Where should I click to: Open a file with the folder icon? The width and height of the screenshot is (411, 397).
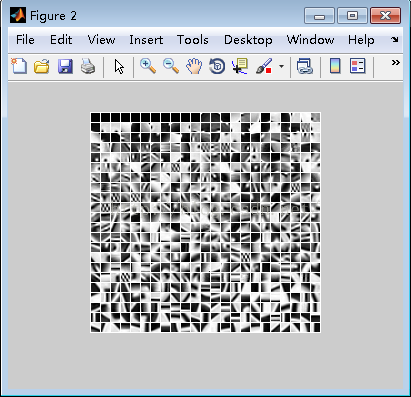(x=42, y=66)
